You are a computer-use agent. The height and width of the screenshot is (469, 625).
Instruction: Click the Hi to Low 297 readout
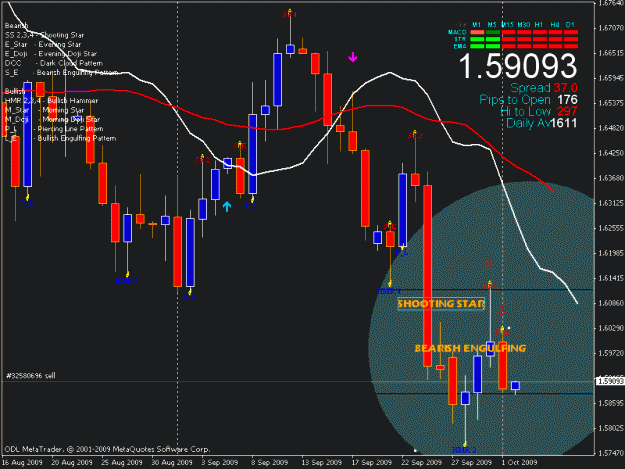pyautogui.click(x=539, y=111)
